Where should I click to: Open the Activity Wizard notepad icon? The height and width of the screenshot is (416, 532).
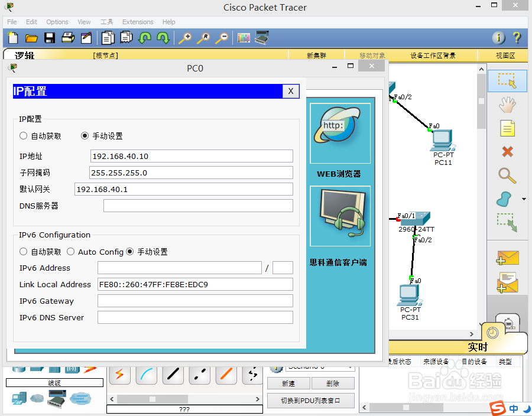coord(86,38)
